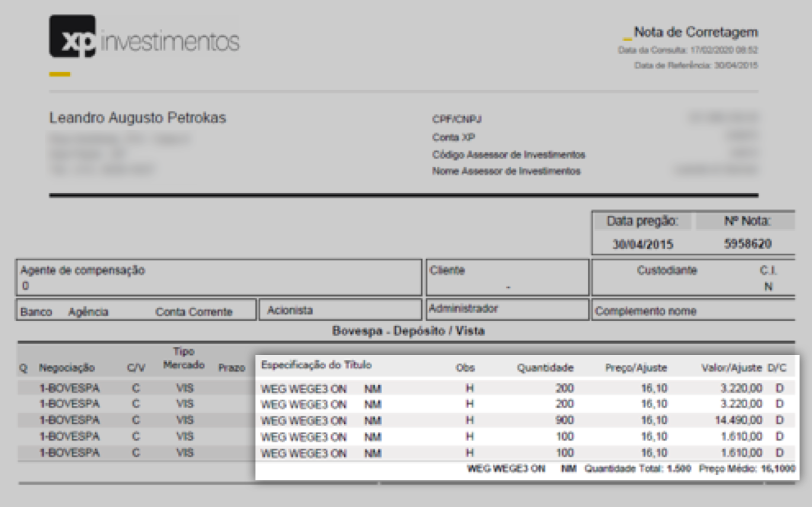Click the Administrador box
812x507 pixels.
click(463, 309)
